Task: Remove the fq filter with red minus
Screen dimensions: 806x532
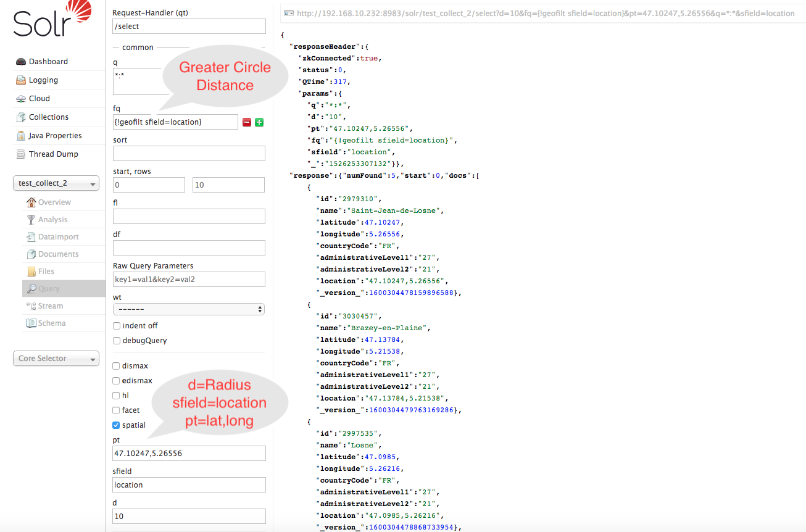Action: 247,122
